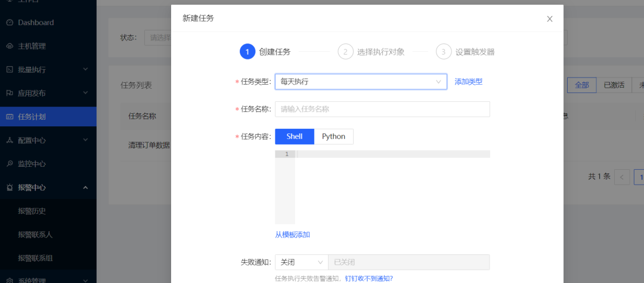Open 任务计划 in the sidebar
This screenshot has width=644, height=283.
tap(48, 117)
